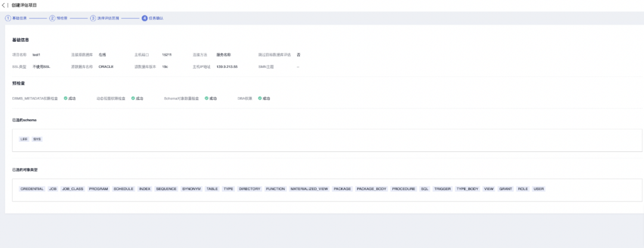Click the 动态视图权限检查 success icon
Viewport: 644px width, 248px height.
click(133, 98)
